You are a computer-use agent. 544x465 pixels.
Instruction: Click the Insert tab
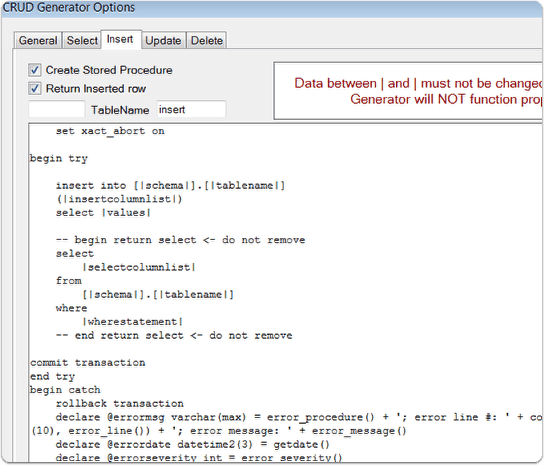(120, 40)
